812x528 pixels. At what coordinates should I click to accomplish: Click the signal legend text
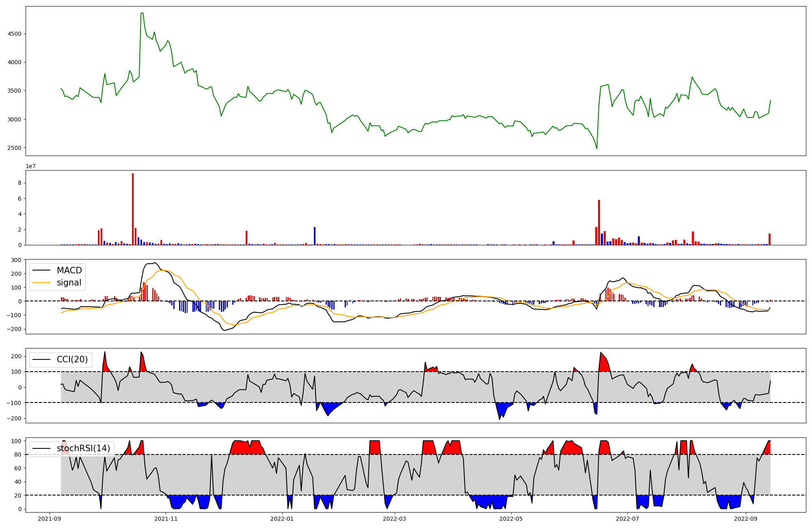click(69, 283)
